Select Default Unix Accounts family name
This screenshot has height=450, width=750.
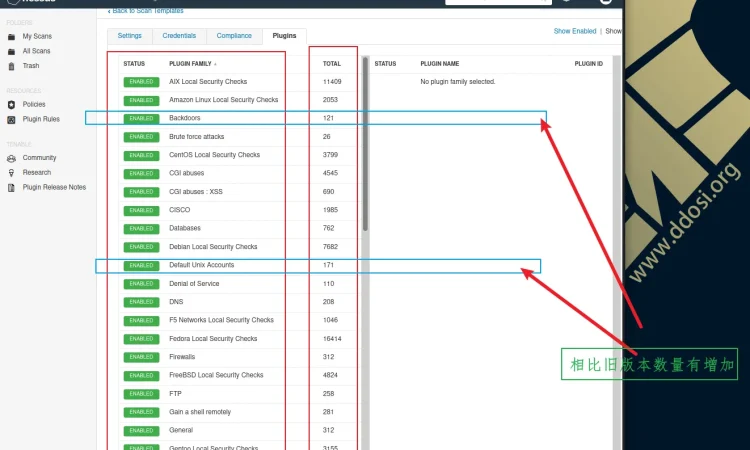[201, 265]
